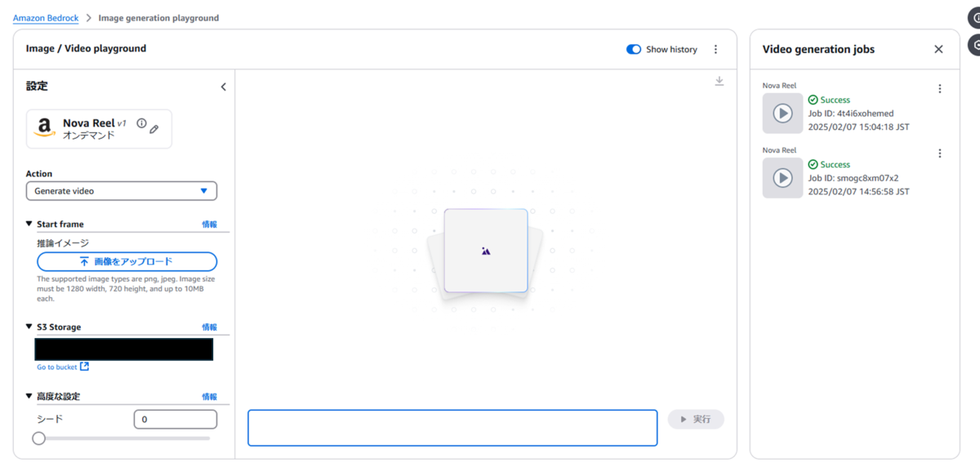Collapse the S3 Storage section
The width and height of the screenshot is (980, 463).
point(29,327)
